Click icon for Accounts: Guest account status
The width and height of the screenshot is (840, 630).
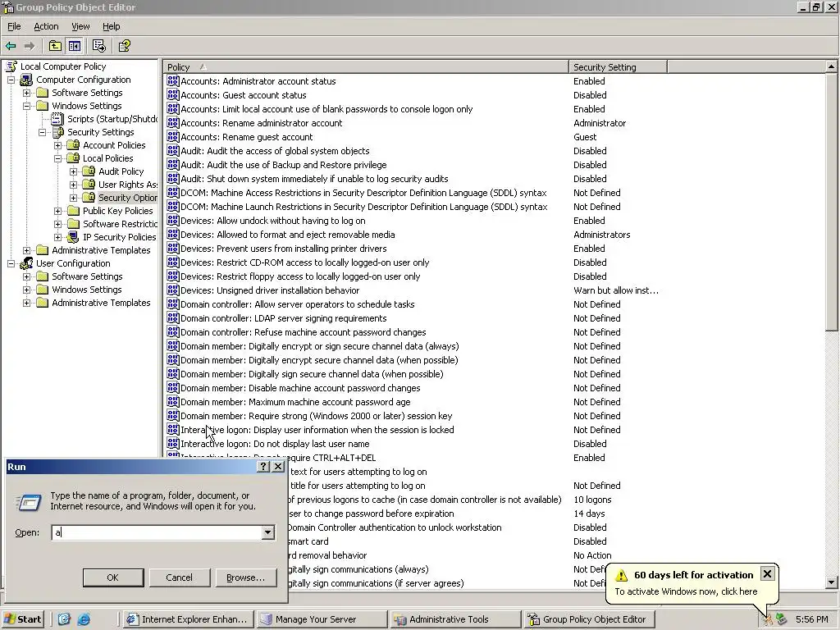172,95
